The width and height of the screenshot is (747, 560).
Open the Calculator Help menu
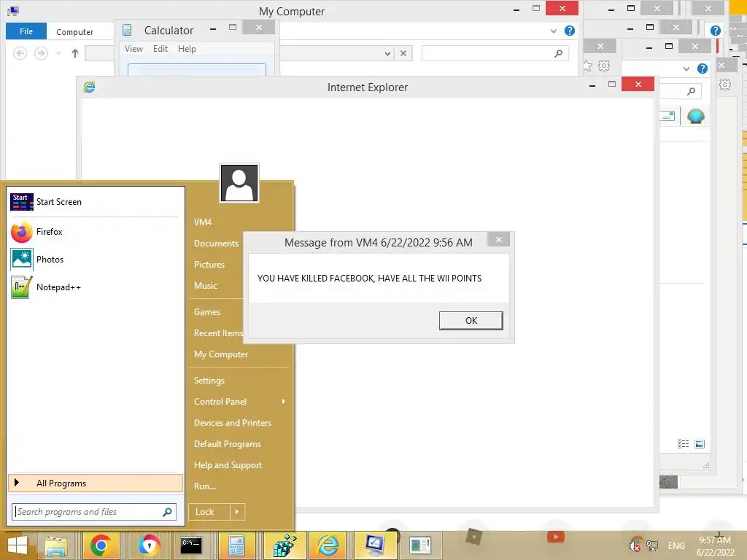click(x=187, y=49)
